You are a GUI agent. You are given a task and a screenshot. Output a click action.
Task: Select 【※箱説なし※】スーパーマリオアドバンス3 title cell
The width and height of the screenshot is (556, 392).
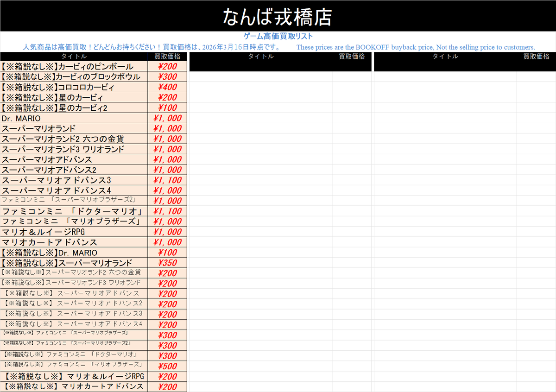pos(74,315)
